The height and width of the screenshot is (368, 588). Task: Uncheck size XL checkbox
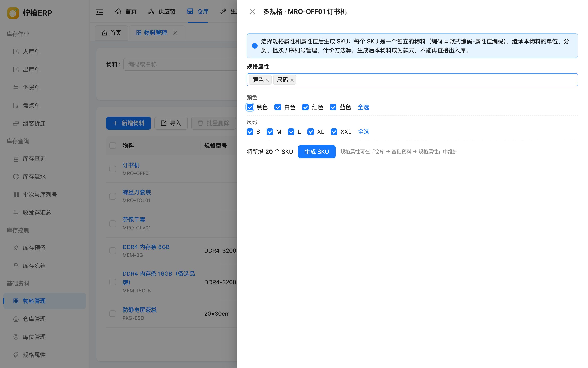click(311, 132)
